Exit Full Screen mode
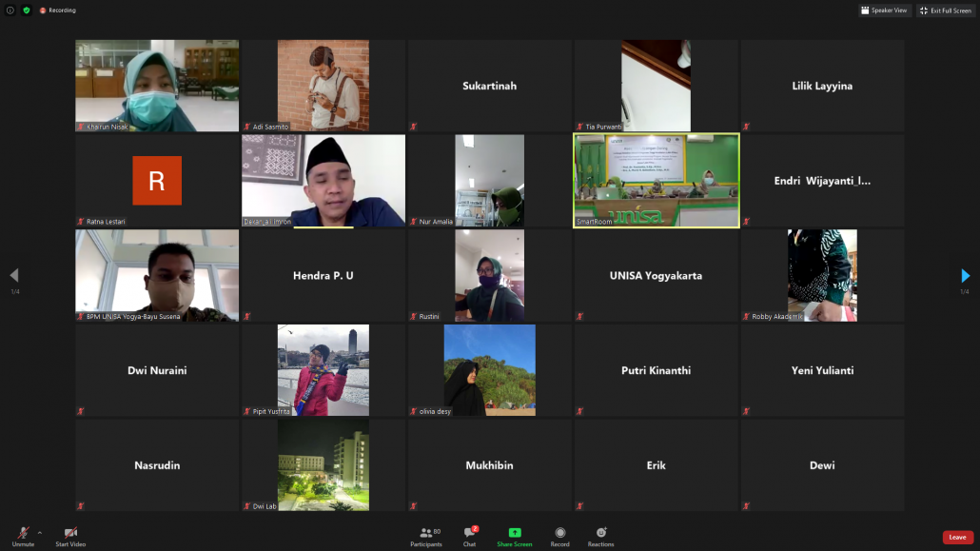 coord(946,10)
